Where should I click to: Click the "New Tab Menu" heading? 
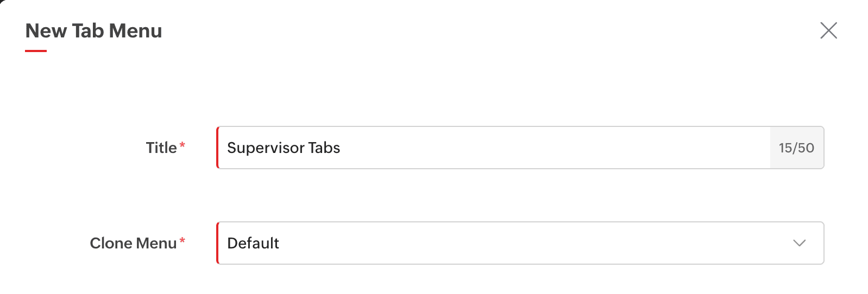point(93,31)
